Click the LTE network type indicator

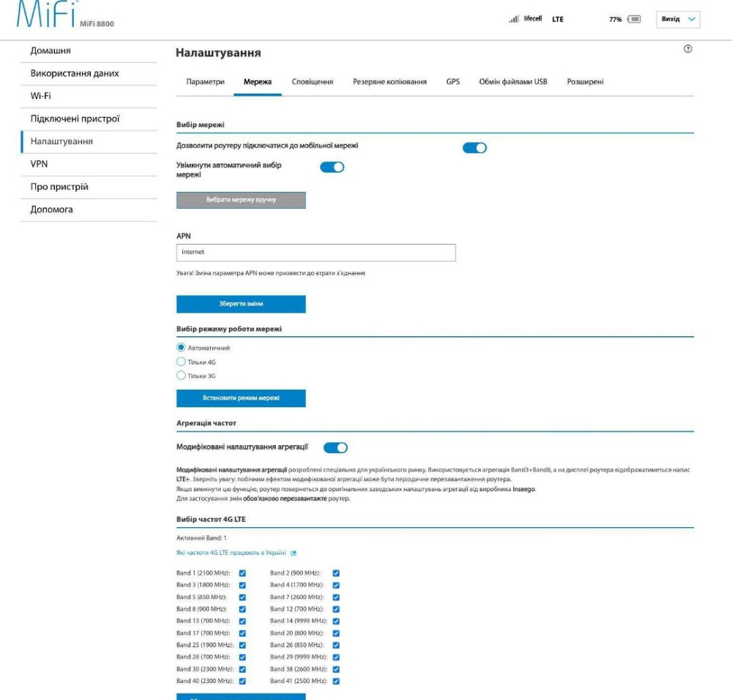pos(558,19)
